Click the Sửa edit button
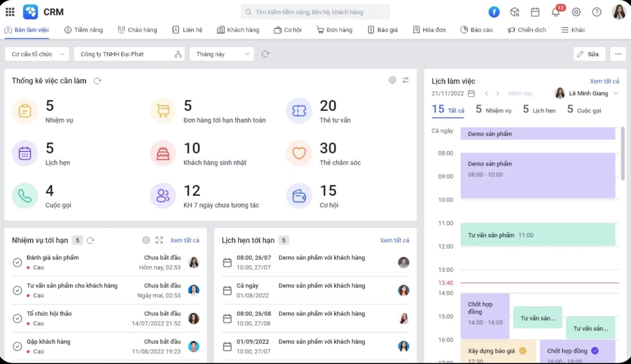The height and width of the screenshot is (364, 631). pos(589,54)
